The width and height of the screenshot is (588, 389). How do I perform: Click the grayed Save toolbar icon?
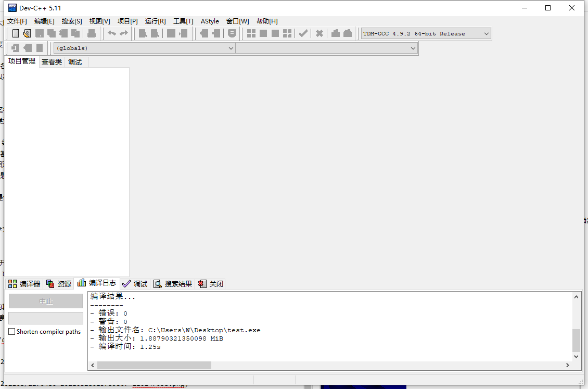(40, 33)
